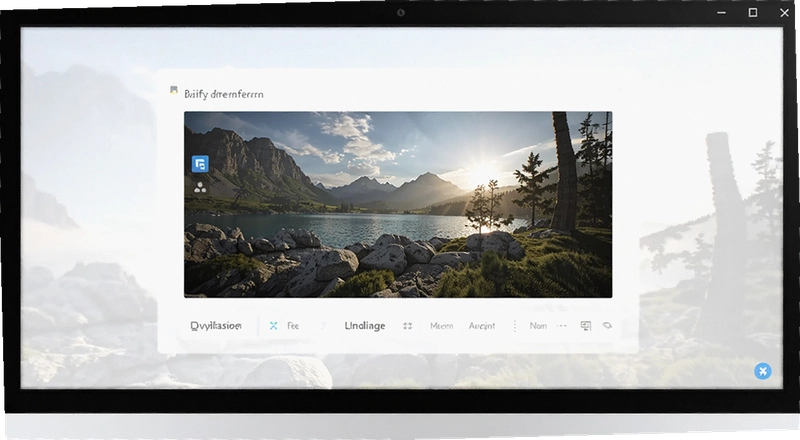The image size is (800, 440).
Task: Minimize the window
Action: tap(721, 13)
